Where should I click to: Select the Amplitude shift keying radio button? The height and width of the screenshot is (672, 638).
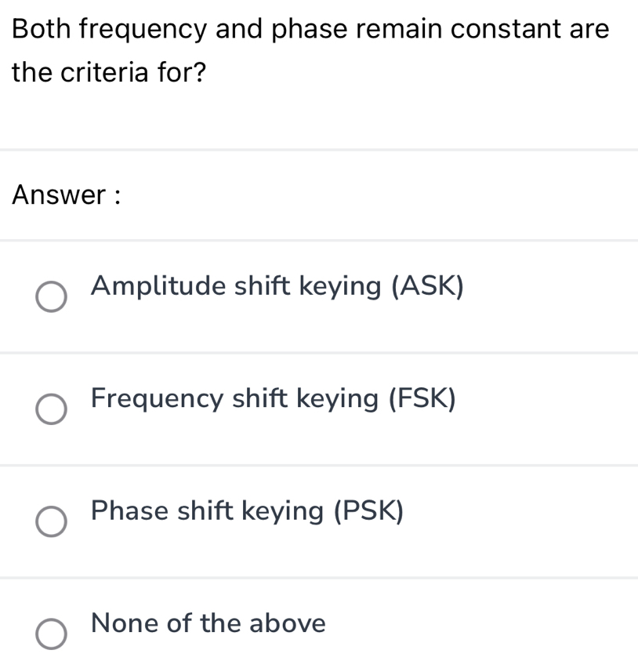pyautogui.click(x=52, y=296)
